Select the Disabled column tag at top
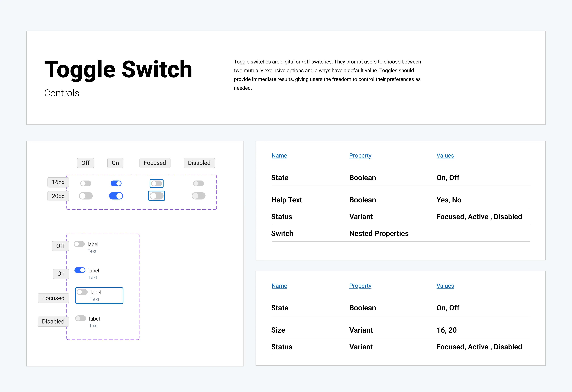 [x=199, y=163]
